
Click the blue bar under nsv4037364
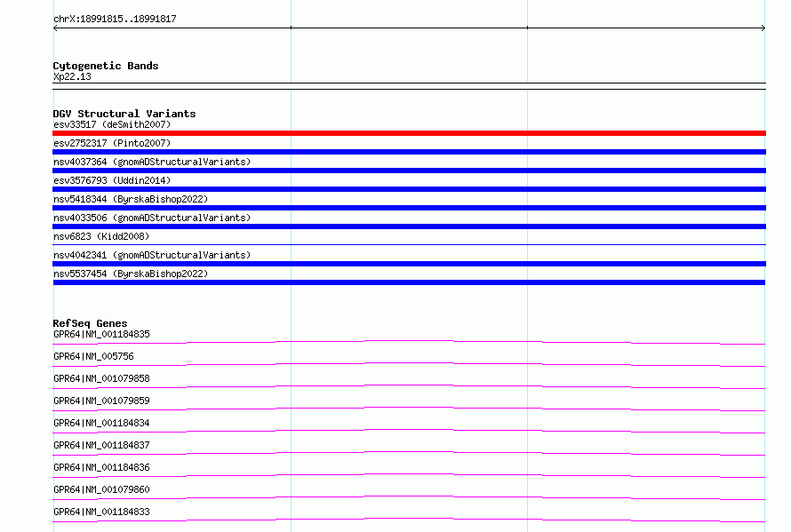point(409,171)
